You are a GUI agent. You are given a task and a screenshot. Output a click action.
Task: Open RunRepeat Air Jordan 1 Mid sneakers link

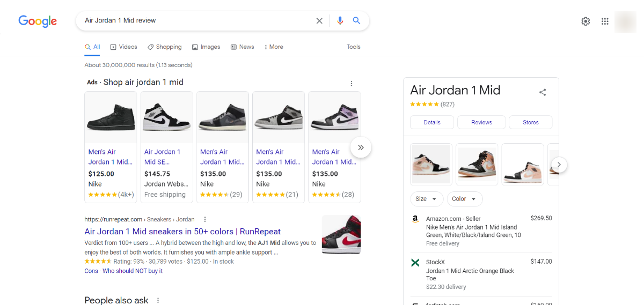coord(182,232)
